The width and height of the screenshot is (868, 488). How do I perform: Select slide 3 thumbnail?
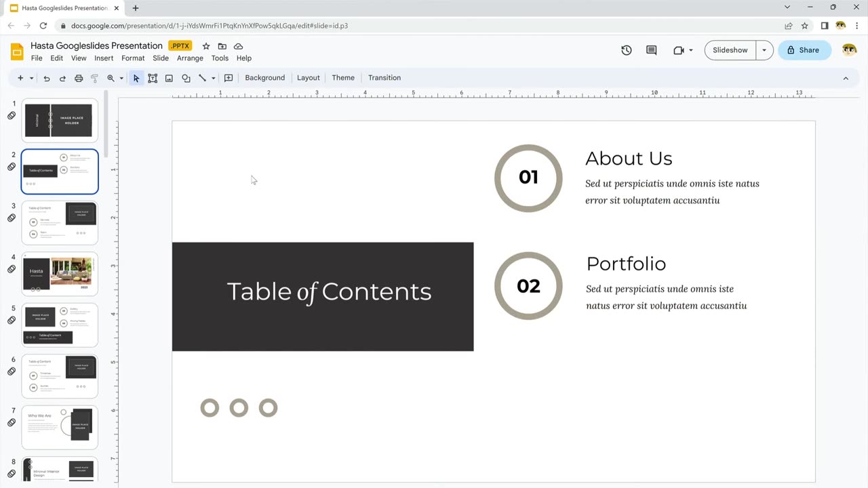(60, 222)
